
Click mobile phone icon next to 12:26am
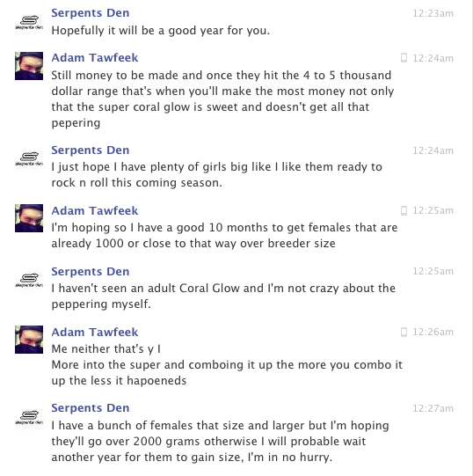coord(404,332)
